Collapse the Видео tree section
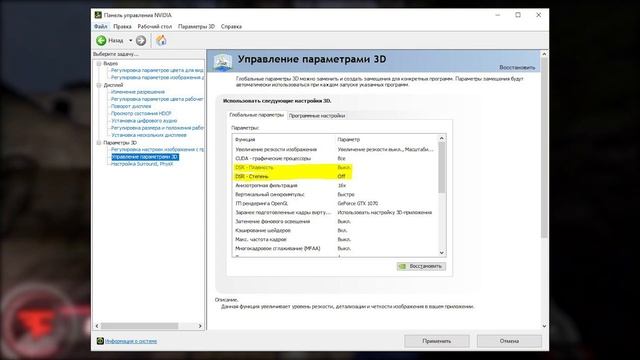Screen dimensions: 640x360 tap(99, 64)
